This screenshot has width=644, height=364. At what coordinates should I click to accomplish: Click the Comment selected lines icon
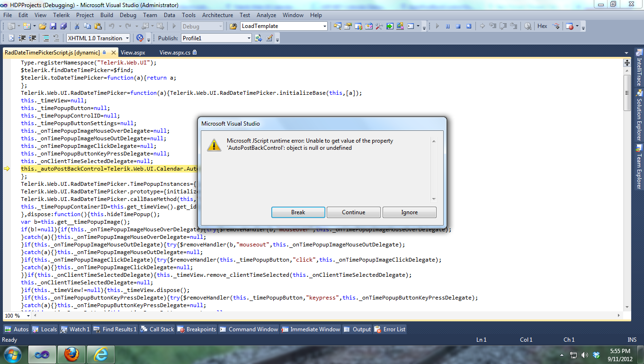point(46,38)
